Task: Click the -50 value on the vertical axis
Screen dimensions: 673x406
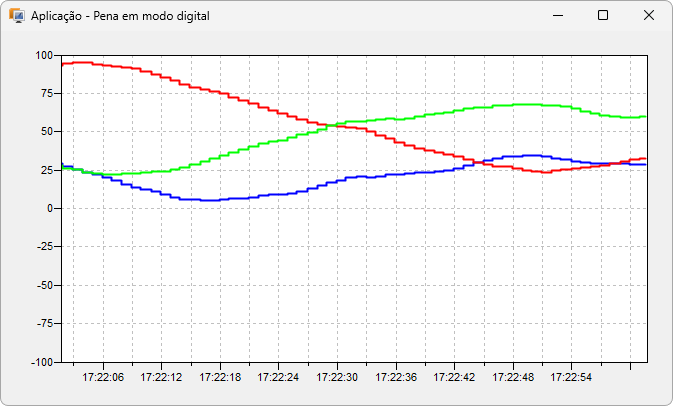Action: pos(41,285)
